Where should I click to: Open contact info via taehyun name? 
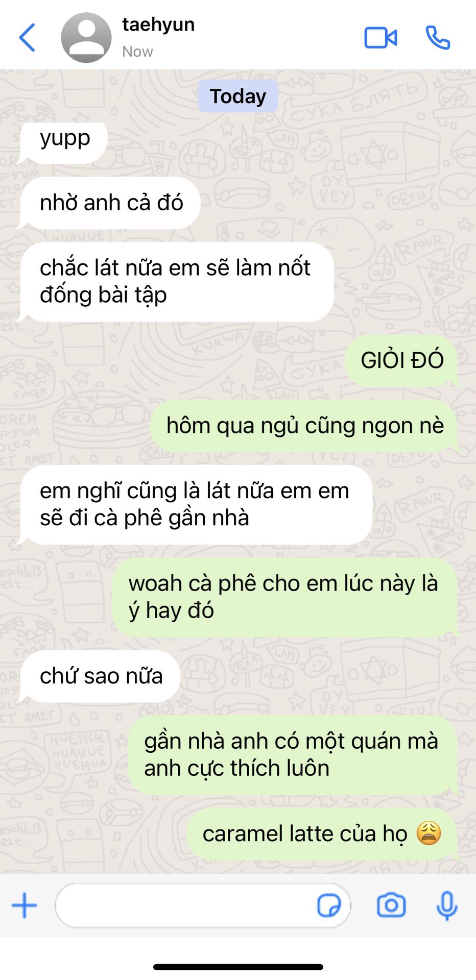(x=158, y=24)
